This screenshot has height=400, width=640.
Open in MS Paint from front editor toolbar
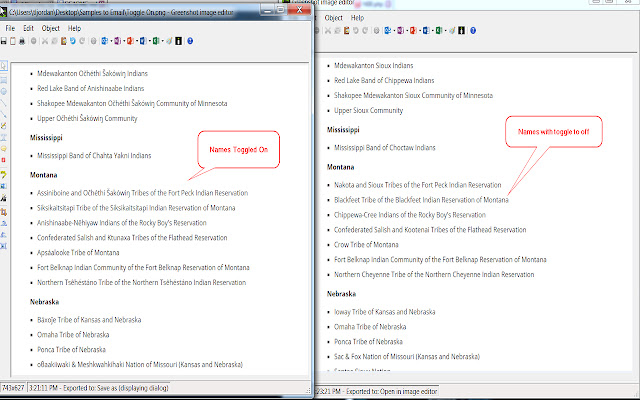169,41
